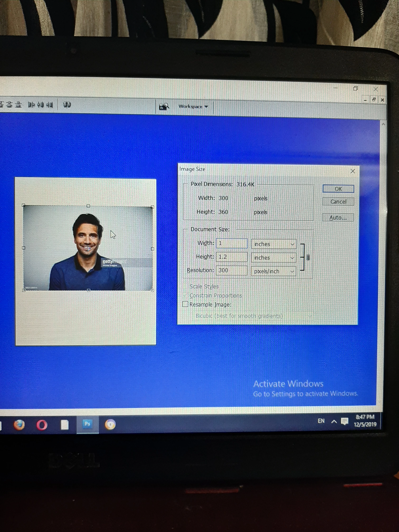This screenshot has width=399, height=532.
Task: Open the Resolution pixels/inch dropdown
Action: click(x=274, y=271)
